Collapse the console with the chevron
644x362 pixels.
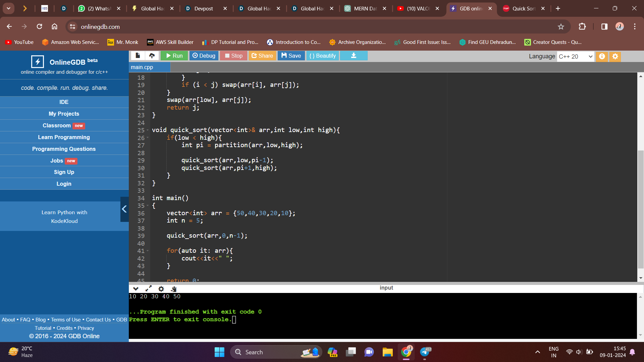coord(136,289)
